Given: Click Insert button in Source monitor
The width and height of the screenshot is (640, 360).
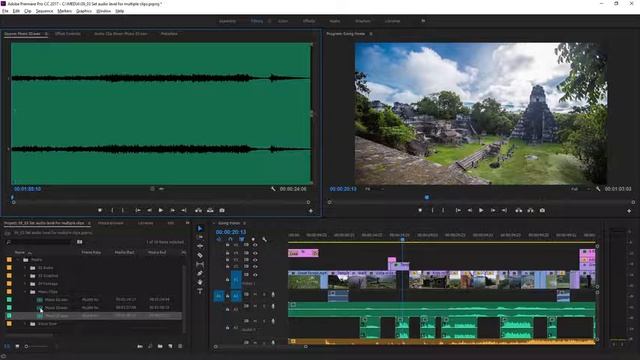Looking at the screenshot, I should tap(198, 211).
